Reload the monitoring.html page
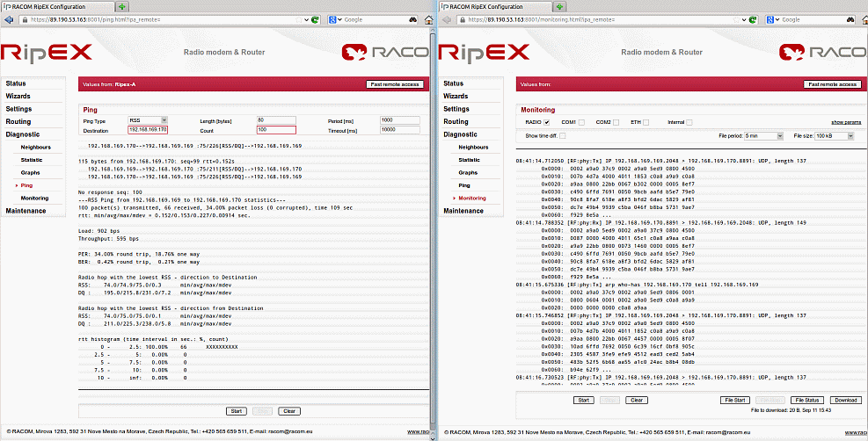Viewport: 868px width, 441px height. point(752,19)
